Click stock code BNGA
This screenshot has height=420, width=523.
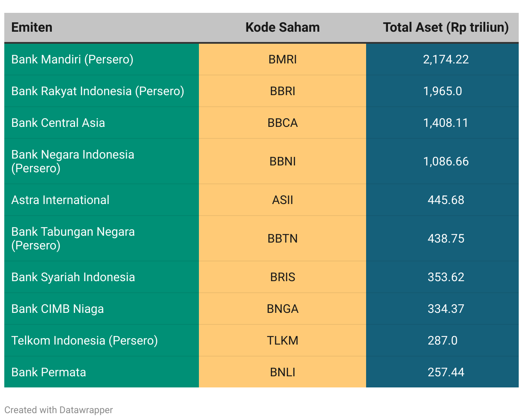coord(283,309)
